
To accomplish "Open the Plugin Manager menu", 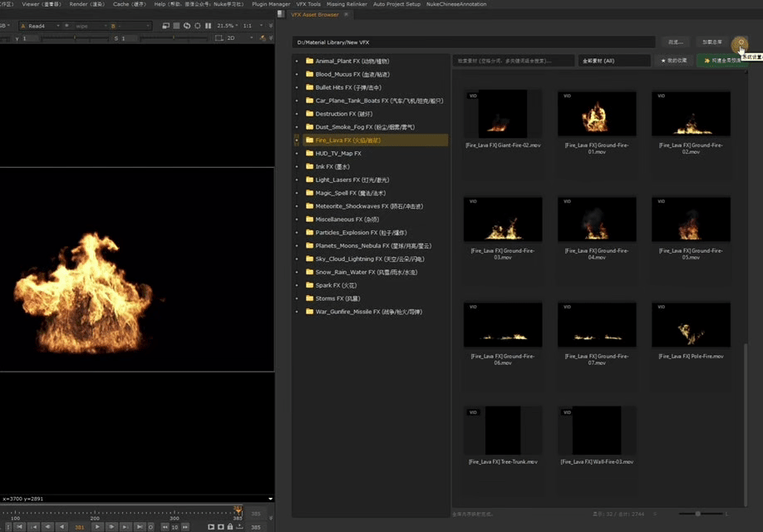I will tap(271, 4).
